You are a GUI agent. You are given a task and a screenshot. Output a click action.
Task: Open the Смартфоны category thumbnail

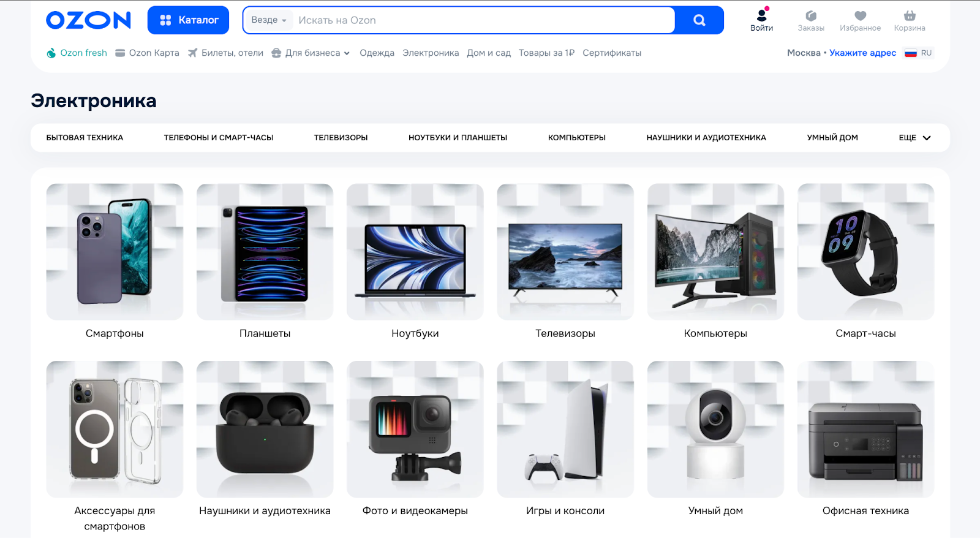pos(115,252)
